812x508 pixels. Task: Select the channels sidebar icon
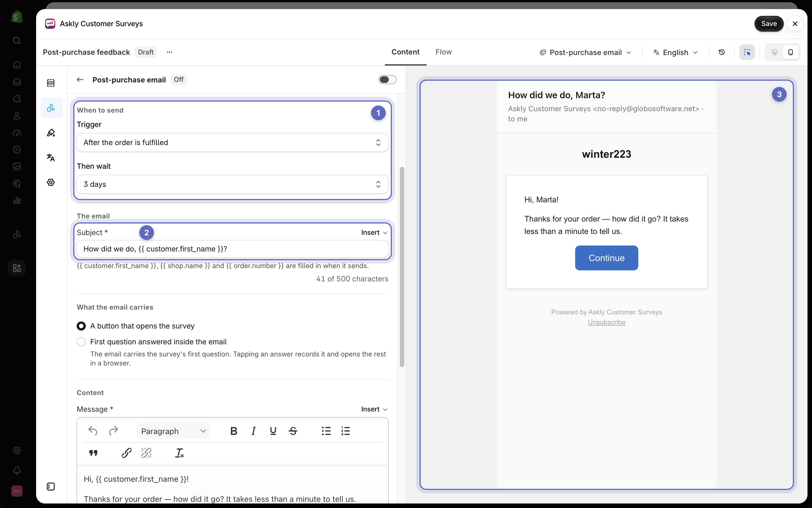(51, 108)
